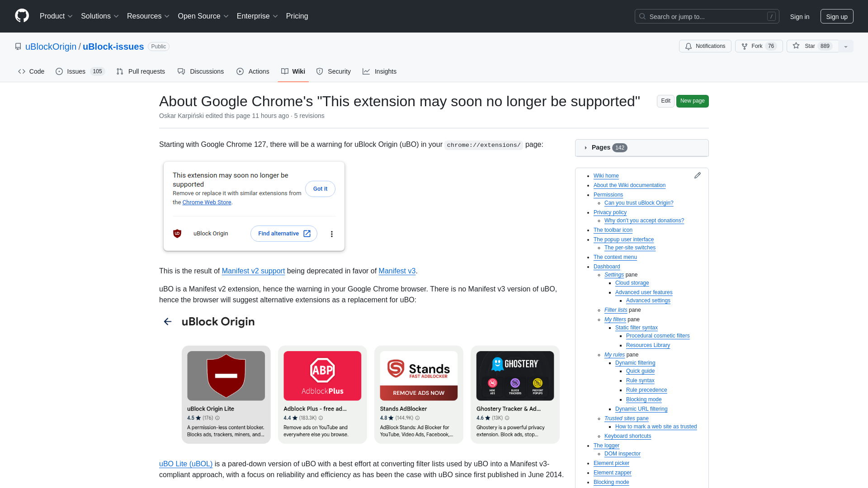The image size is (868, 488).
Task: Click the Edit page button
Action: tap(665, 101)
